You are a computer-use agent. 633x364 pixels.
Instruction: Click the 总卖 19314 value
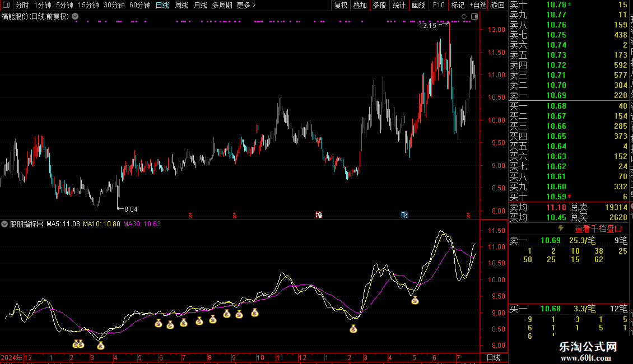coord(616,207)
